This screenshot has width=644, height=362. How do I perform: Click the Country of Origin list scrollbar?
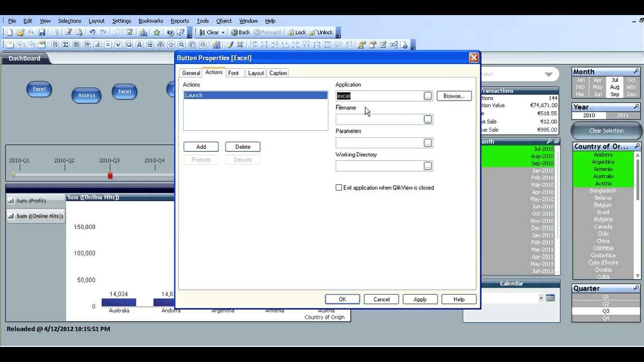(x=638, y=215)
